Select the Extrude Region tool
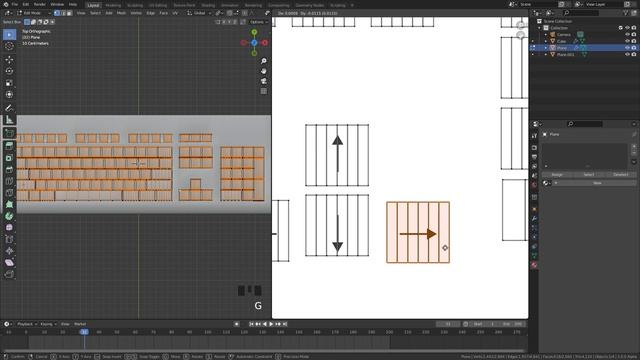640x360 pixels. click(9, 146)
